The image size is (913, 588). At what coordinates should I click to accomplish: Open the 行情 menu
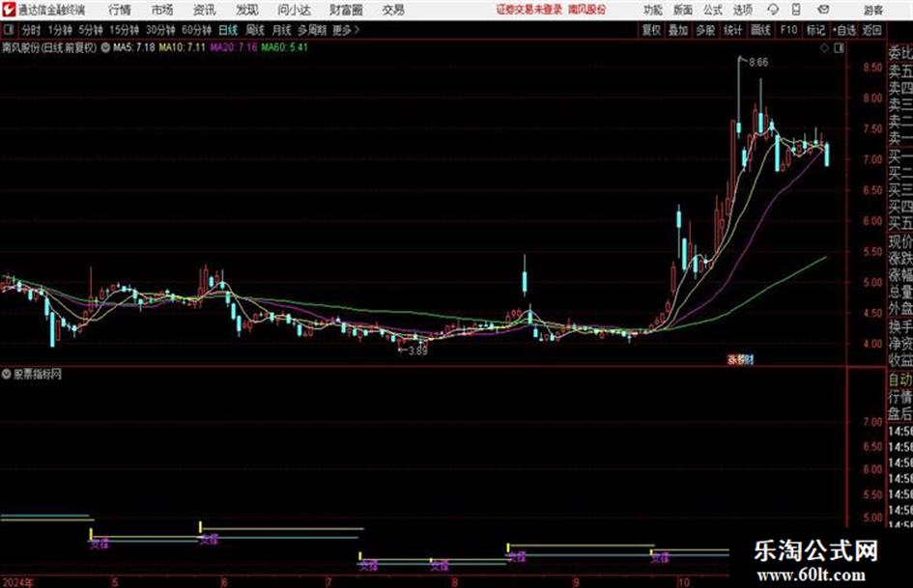(x=120, y=10)
